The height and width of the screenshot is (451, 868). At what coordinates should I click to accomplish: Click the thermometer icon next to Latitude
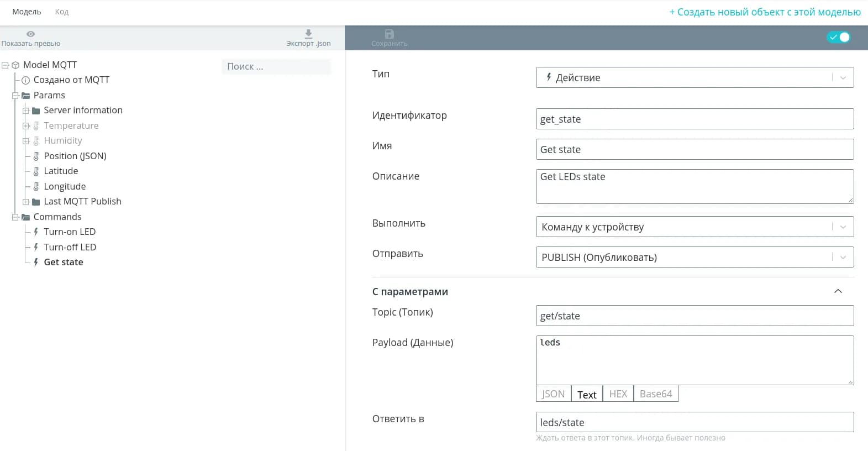tap(36, 171)
